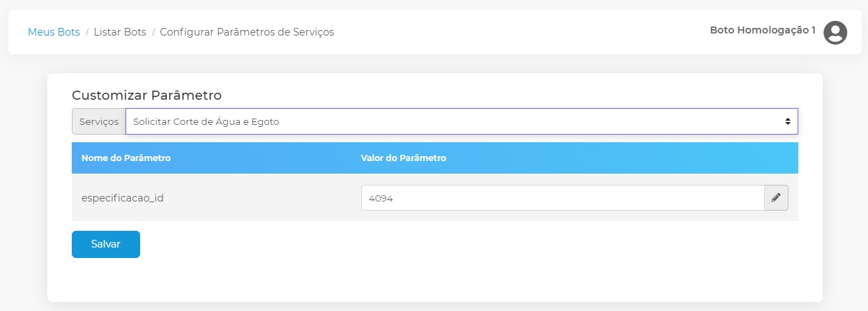Click the Boto Homologação 1 username
The width and height of the screenshot is (868, 311).
click(762, 31)
